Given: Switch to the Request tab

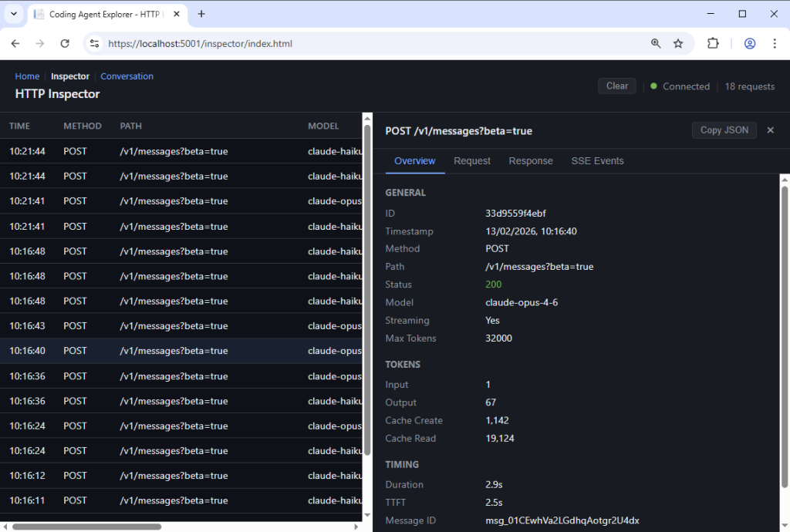Looking at the screenshot, I should click(x=471, y=161).
